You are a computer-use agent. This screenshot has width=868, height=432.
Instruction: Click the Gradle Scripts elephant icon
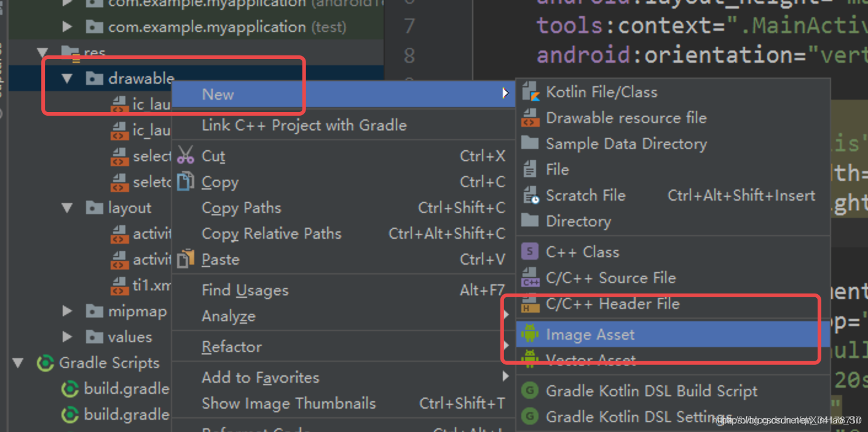(x=45, y=363)
